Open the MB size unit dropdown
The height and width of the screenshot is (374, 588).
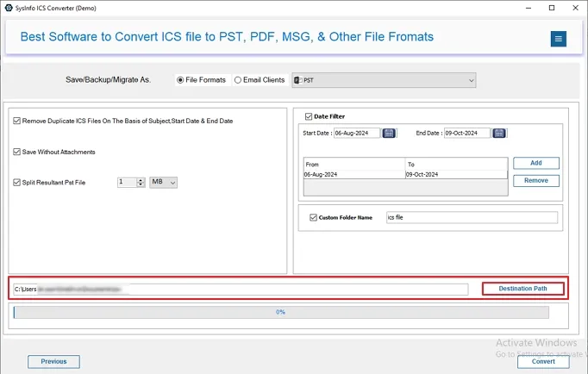click(164, 182)
